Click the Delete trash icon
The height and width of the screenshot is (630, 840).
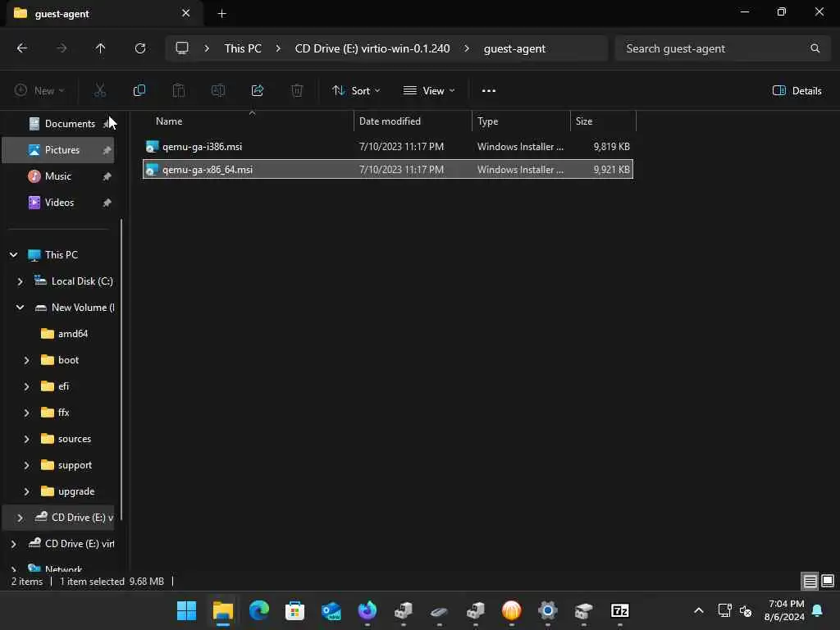(x=297, y=90)
